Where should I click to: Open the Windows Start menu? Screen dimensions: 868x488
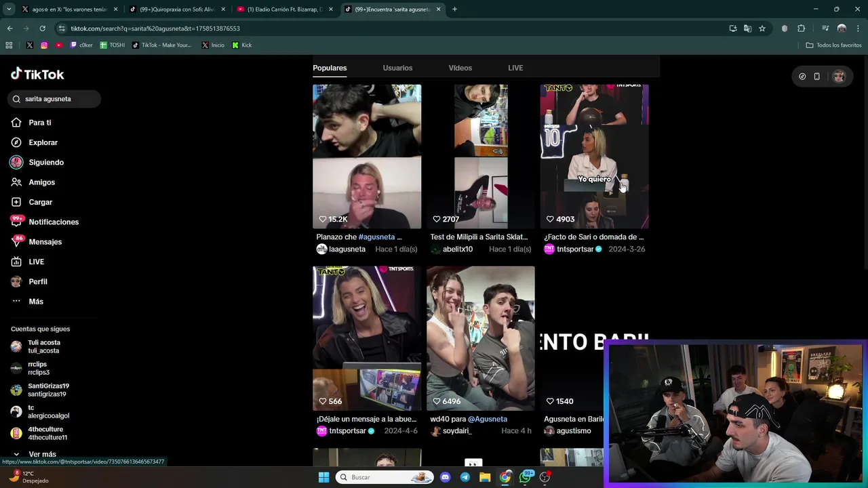point(323,477)
